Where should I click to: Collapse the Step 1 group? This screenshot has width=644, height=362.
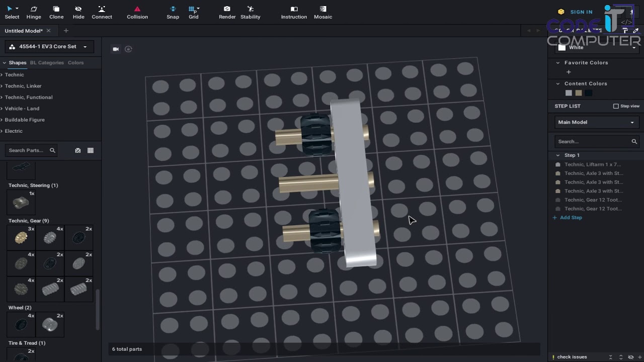pos(558,155)
